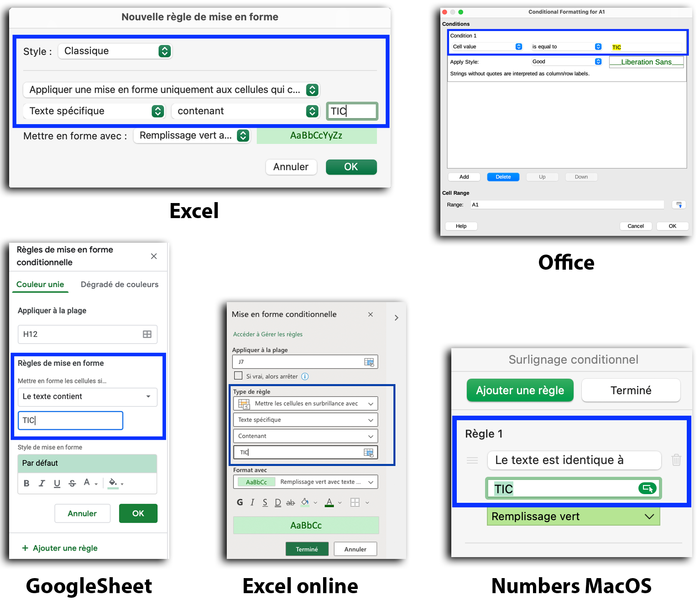Click right chevron beside Excel online panel
Screen dimensions: 700x600
point(397,318)
